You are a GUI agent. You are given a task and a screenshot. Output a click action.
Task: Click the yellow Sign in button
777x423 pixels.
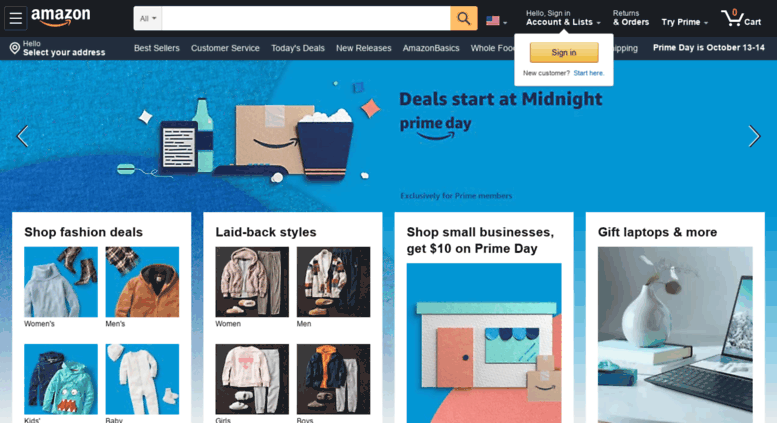point(564,53)
